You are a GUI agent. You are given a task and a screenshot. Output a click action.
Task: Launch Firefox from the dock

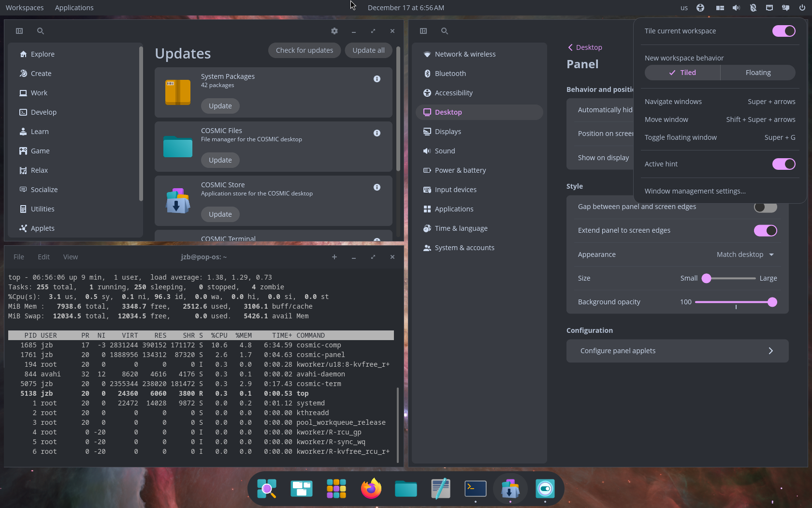coord(371,489)
